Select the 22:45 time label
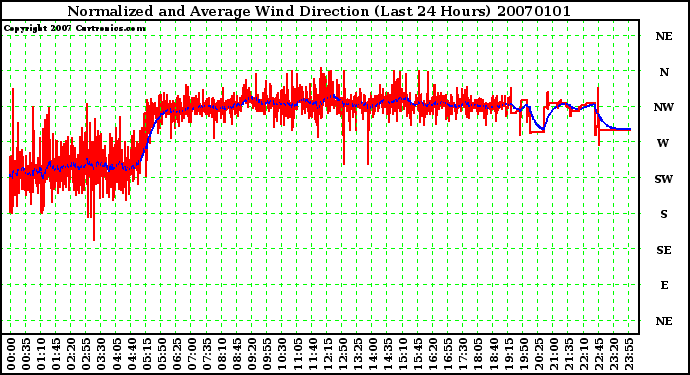This screenshot has height=375, width=690. pos(599,354)
